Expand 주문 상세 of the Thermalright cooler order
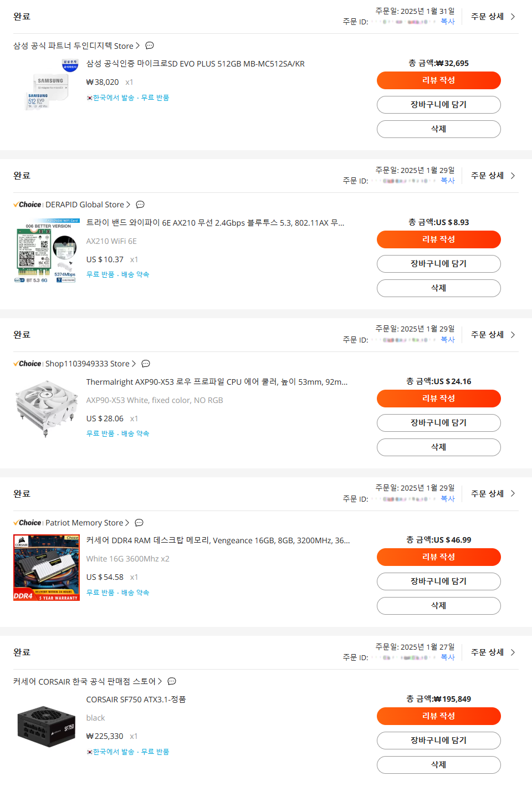The width and height of the screenshot is (532, 786). pos(493,335)
